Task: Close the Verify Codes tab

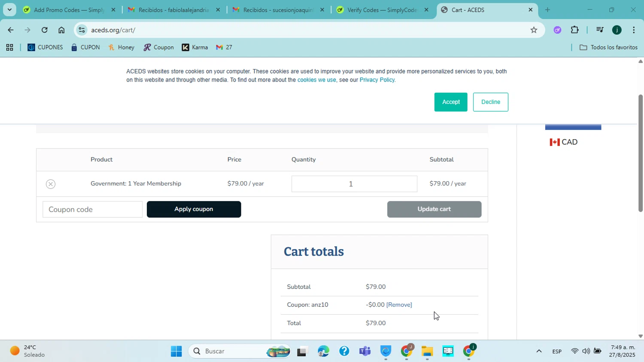Action: 426,10
